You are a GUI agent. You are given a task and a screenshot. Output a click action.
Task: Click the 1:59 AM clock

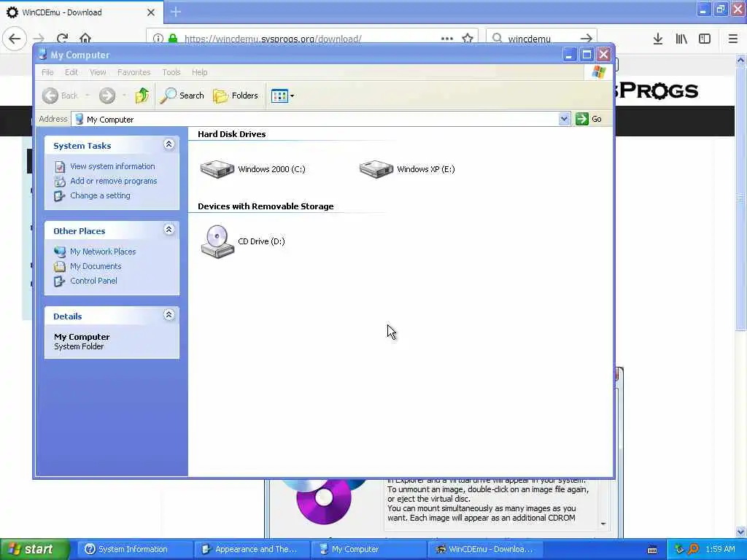720,550
